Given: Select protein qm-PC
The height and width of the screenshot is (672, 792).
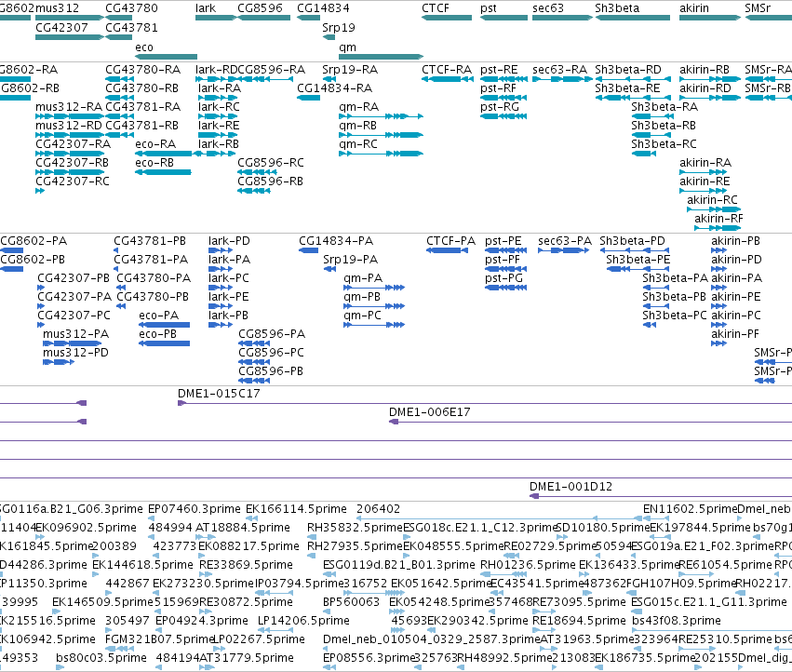Looking at the screenshot, I should pyautogui.click(x=362, y=316).
